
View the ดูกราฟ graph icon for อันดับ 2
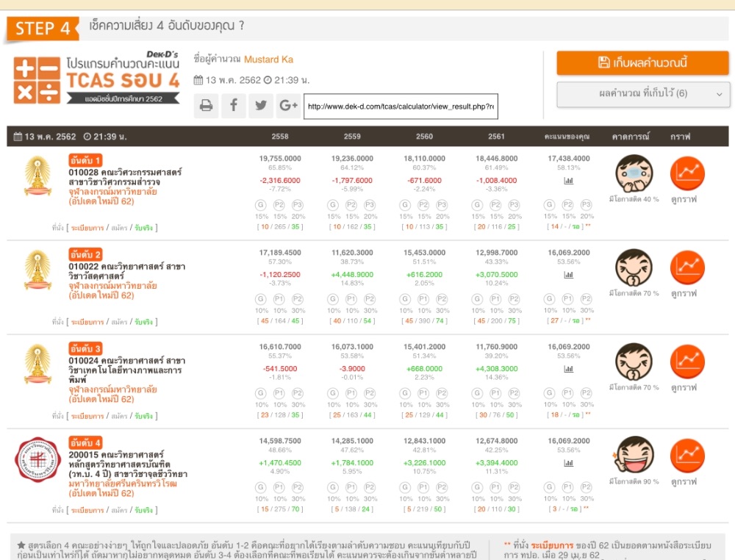pyautogui.click(x=687, y=268)
